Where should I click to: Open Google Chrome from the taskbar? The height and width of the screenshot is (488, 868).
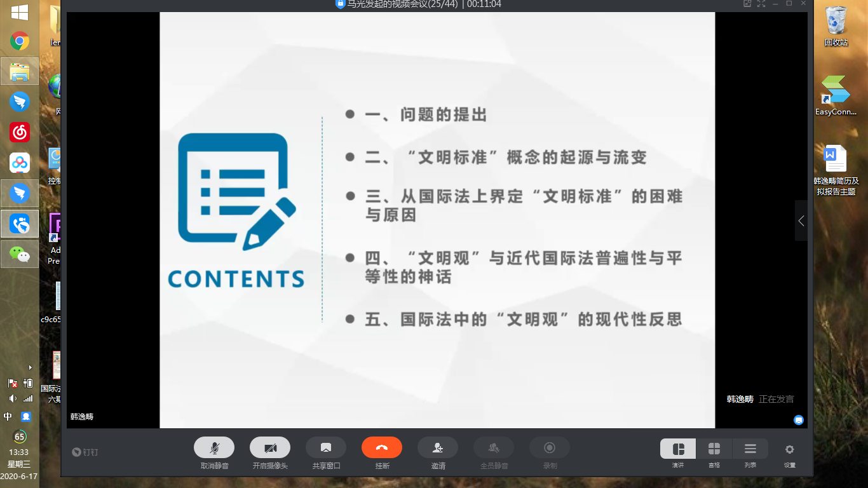click(20, 42)
